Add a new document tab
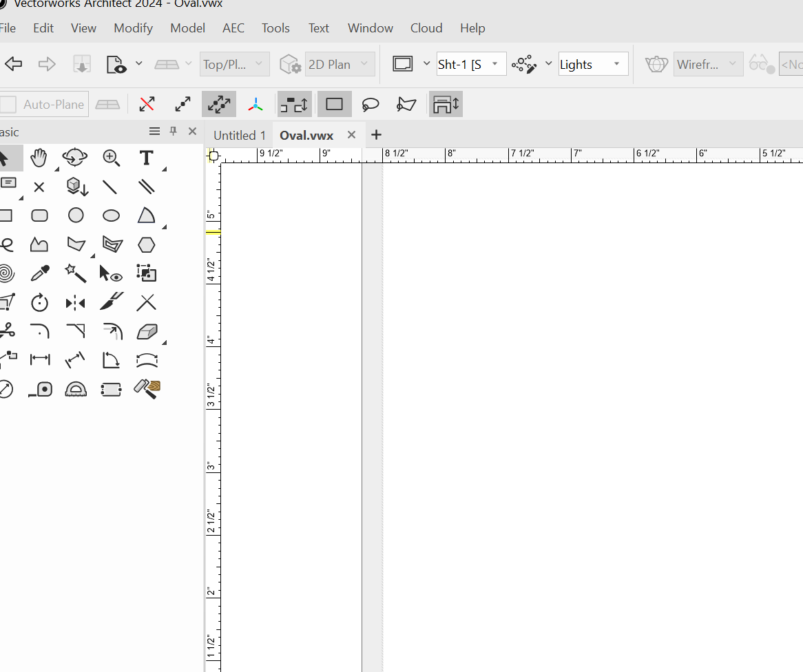Viewport: 803px width, 672px height. 376,135
